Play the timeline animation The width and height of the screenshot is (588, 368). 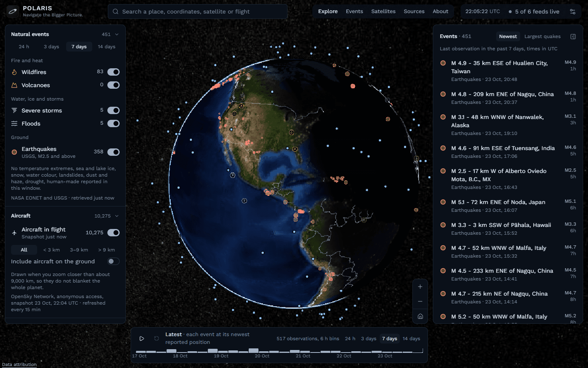pos(142,339)
